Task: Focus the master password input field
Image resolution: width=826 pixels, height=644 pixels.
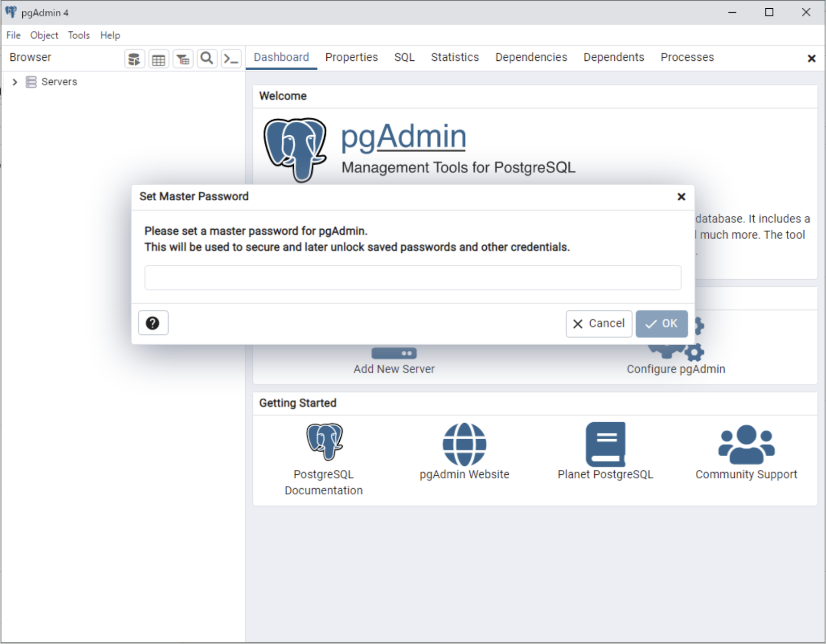Action: click(x=412, y=278)
